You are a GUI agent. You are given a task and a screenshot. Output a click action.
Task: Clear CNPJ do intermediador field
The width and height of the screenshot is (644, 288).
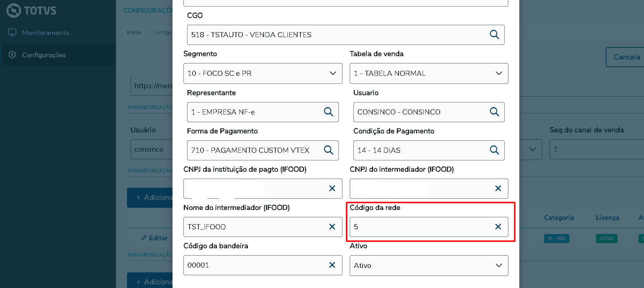(498, 188)
